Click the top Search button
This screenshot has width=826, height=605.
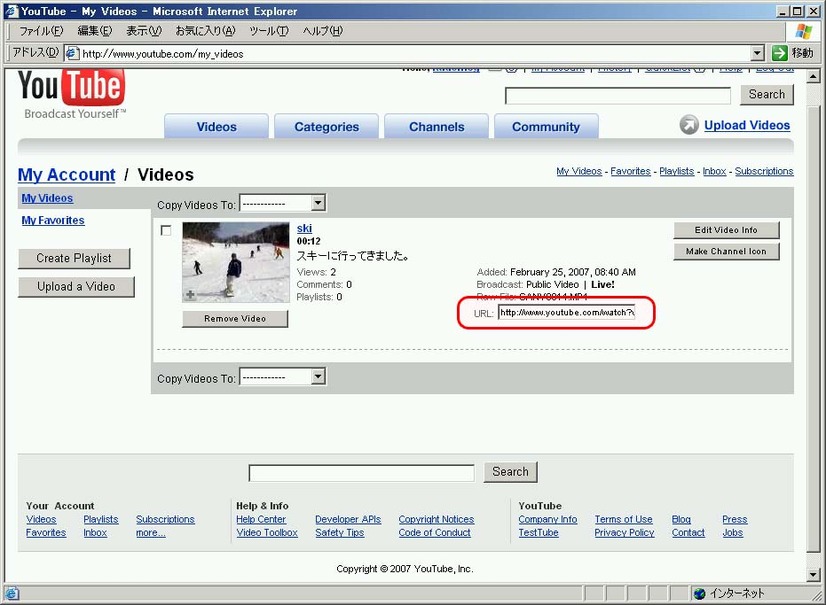tap(766, 94)
